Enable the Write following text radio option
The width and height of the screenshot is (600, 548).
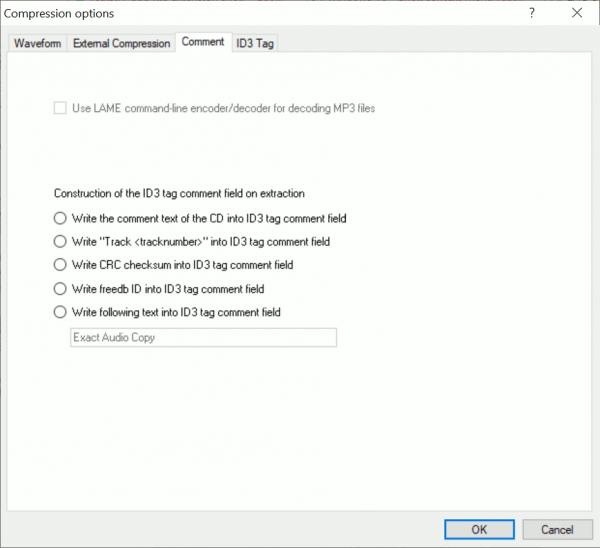click(60, 312)
